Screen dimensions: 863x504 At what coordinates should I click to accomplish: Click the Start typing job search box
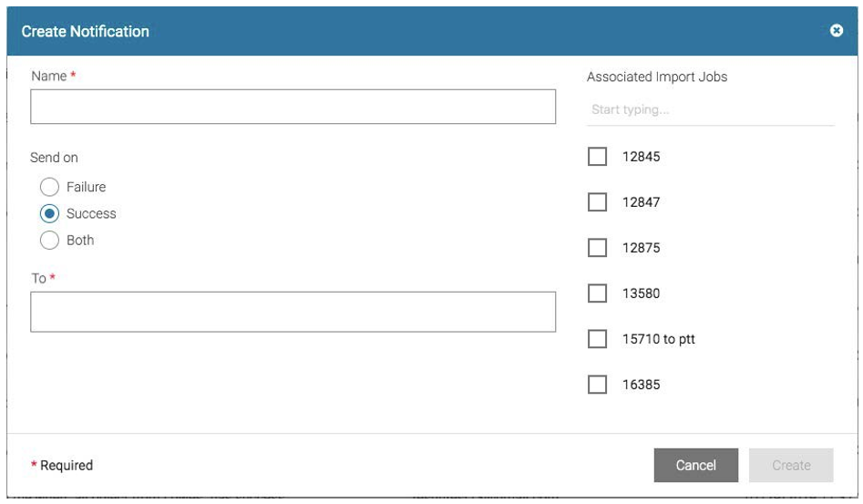(x=710, y=110)
